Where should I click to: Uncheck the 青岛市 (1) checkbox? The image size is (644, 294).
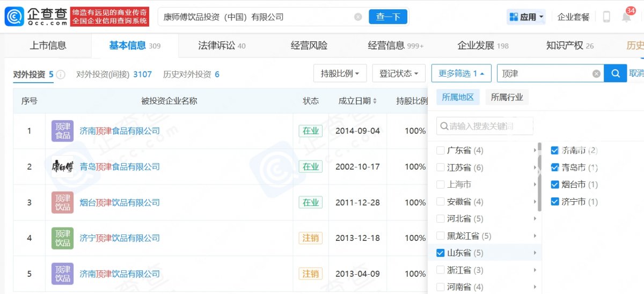(x=555, y=167)
